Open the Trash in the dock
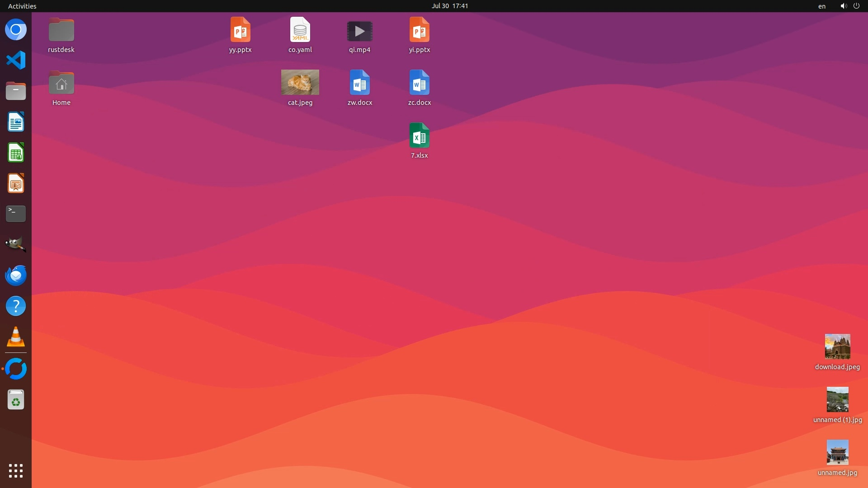 click(x=16, y=400)
